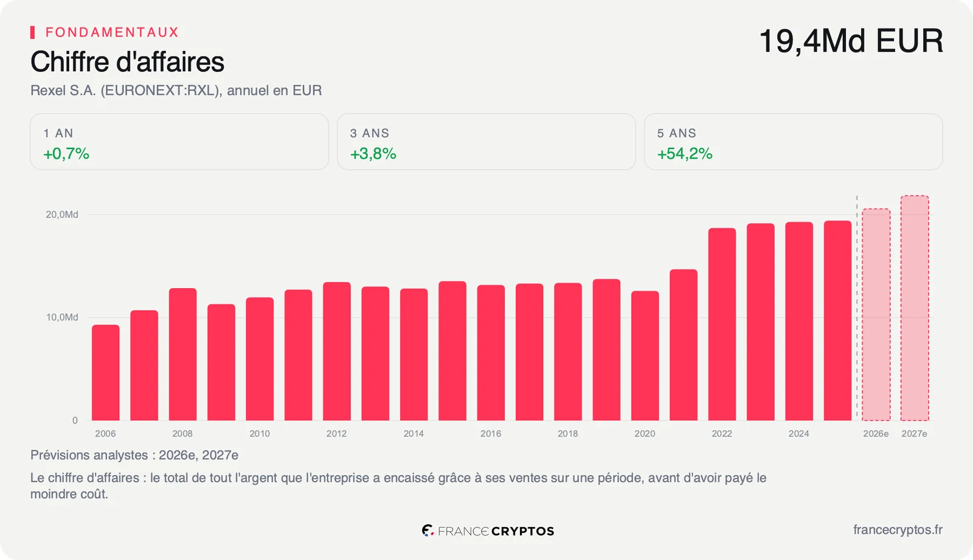Click the 2026e forecast dashed bar
Screen dimensions: 973x560
click(x=876, y=314)
